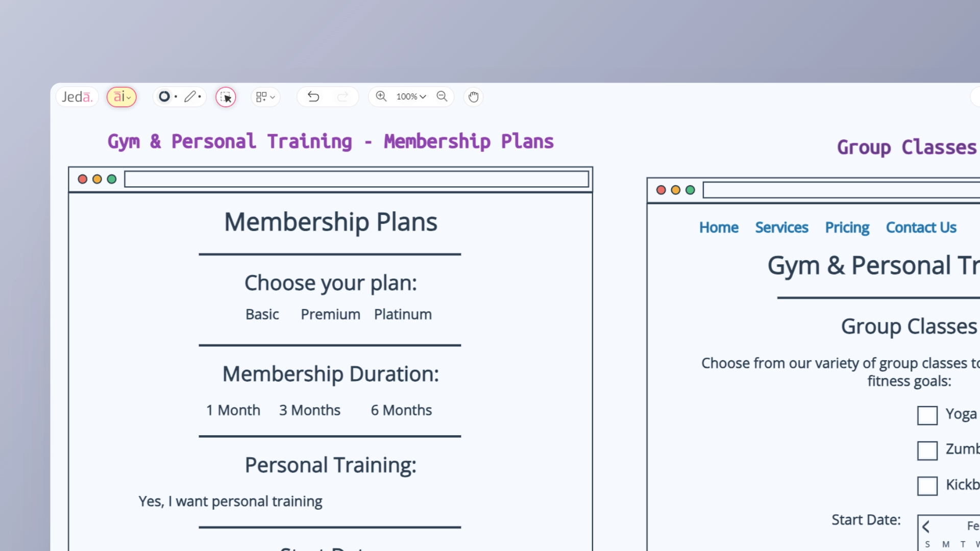Click the Contact Us link
This screenshot has height=551, width=980.
click(x=921, y=228)
